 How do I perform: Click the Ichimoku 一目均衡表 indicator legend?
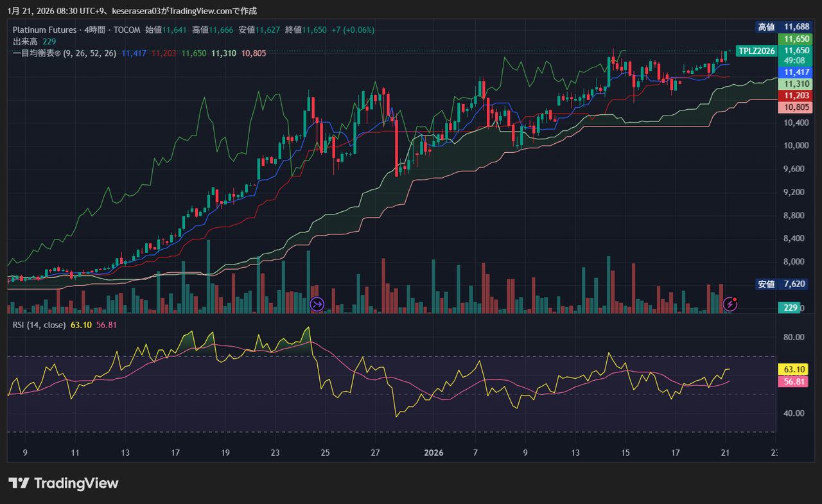[64, 53]
